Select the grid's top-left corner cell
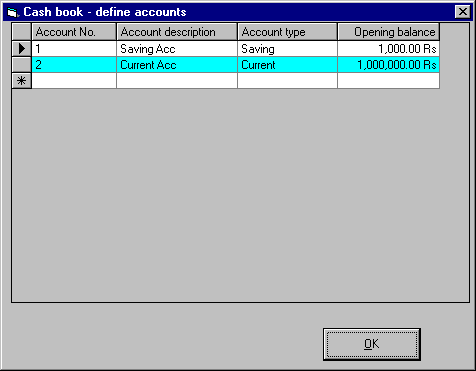The image size is (476, 371). 22,32
